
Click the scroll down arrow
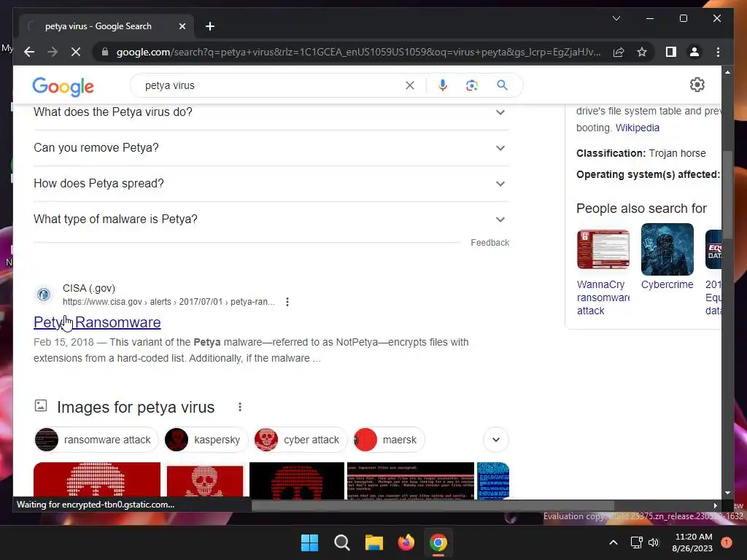coord(727,494)
